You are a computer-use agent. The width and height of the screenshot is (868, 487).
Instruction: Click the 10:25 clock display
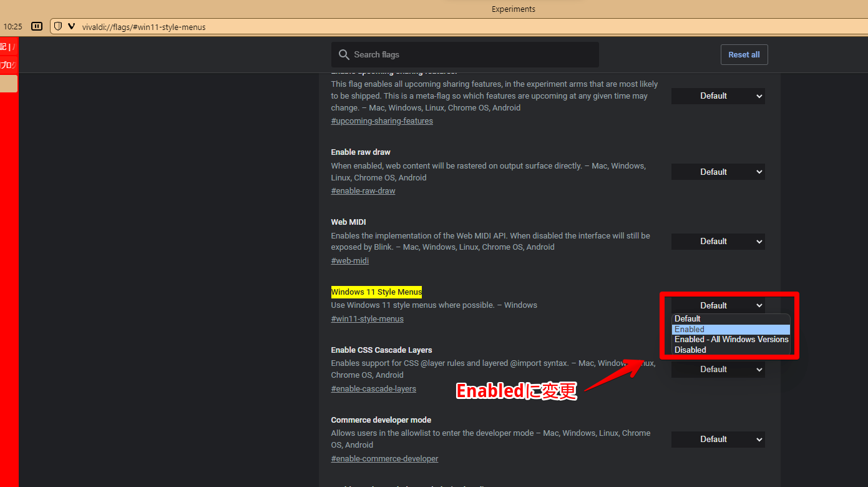(12, 27)
